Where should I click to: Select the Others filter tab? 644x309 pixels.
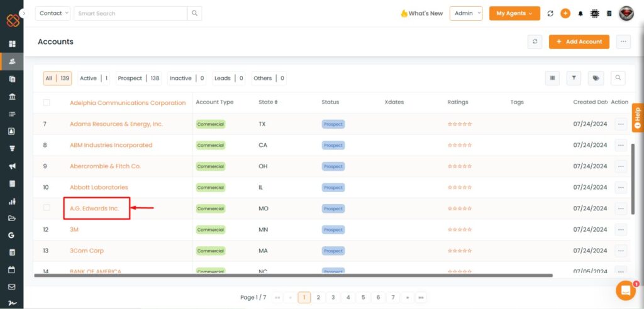click(x=269, y=78)
